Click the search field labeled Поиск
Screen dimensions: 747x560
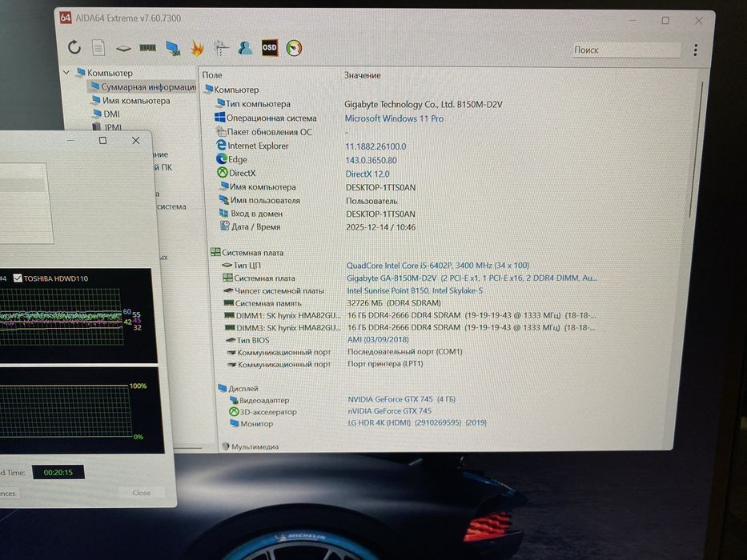click(626, 50)
